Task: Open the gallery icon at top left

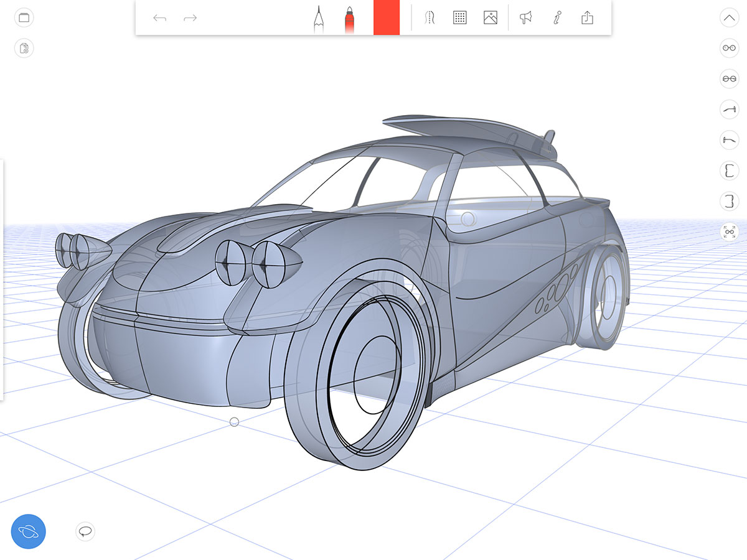Action: point(24,17)
